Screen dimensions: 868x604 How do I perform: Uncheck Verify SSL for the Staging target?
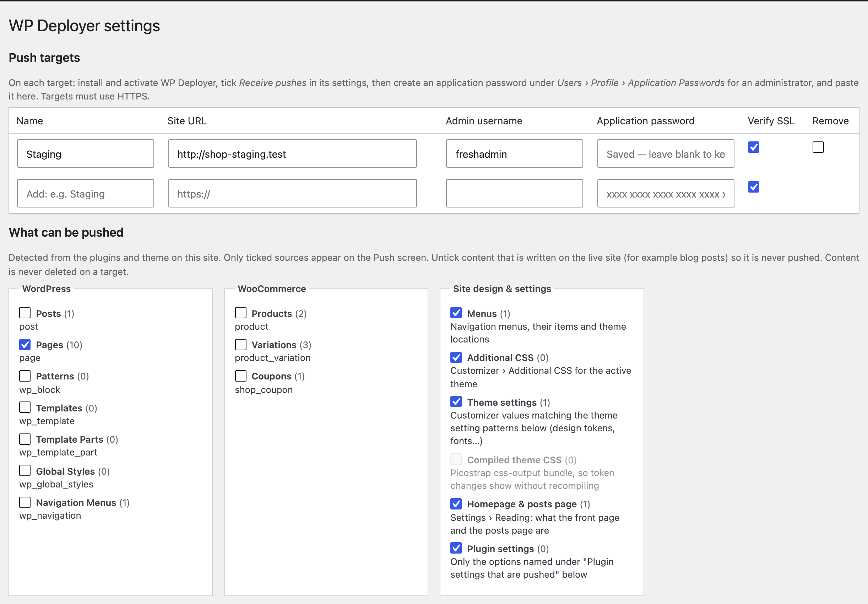(x=753, y=147)
